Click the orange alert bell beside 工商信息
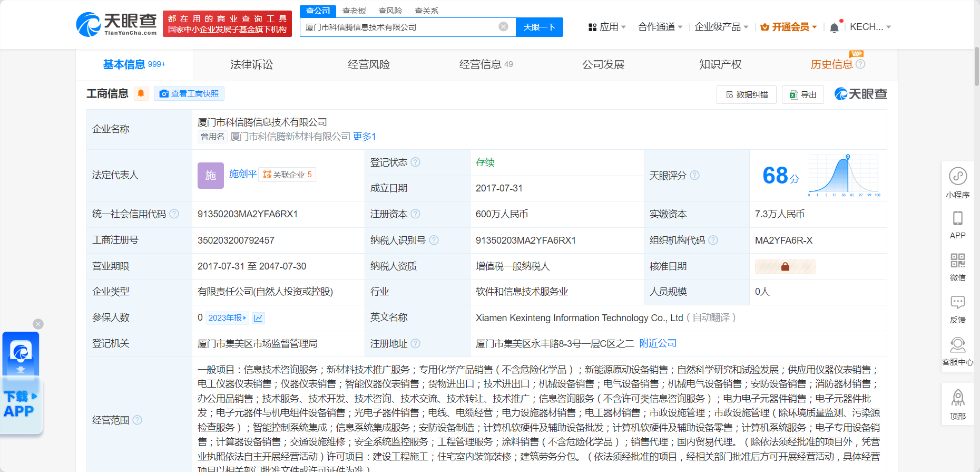The width and height of the screenshot is (980, 472). [x=141, y=94]
